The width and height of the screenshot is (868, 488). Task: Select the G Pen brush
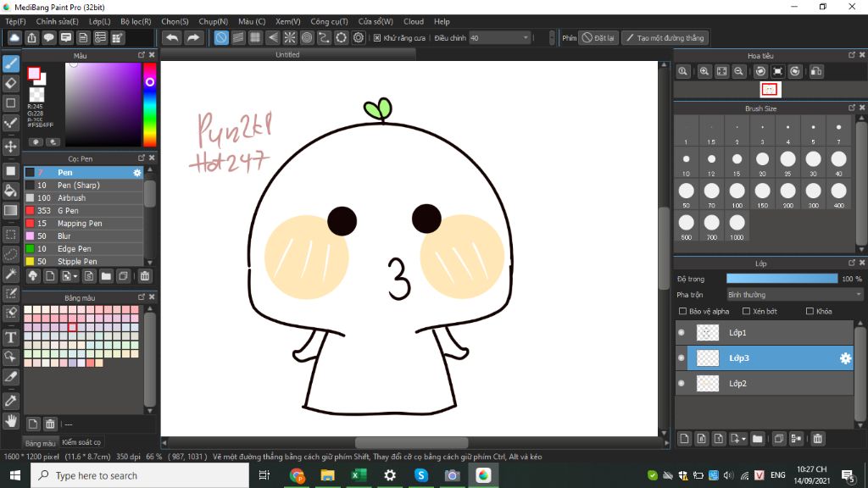point(84,211)
